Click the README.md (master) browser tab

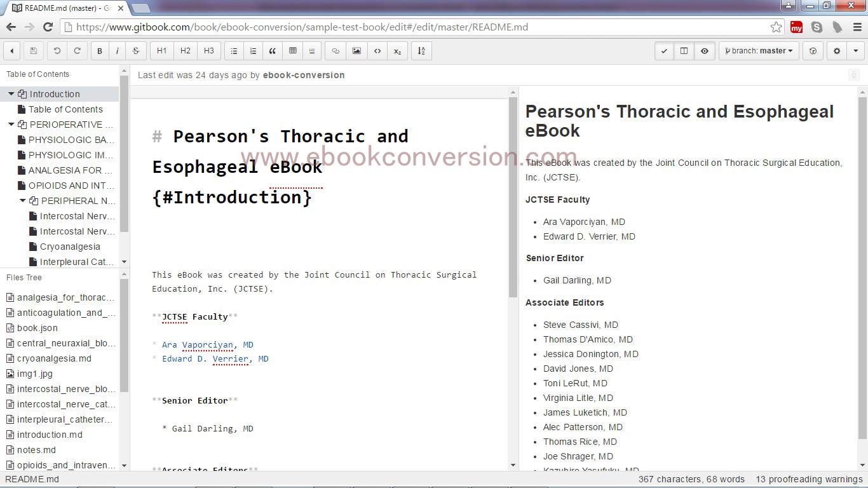(67, 8)
